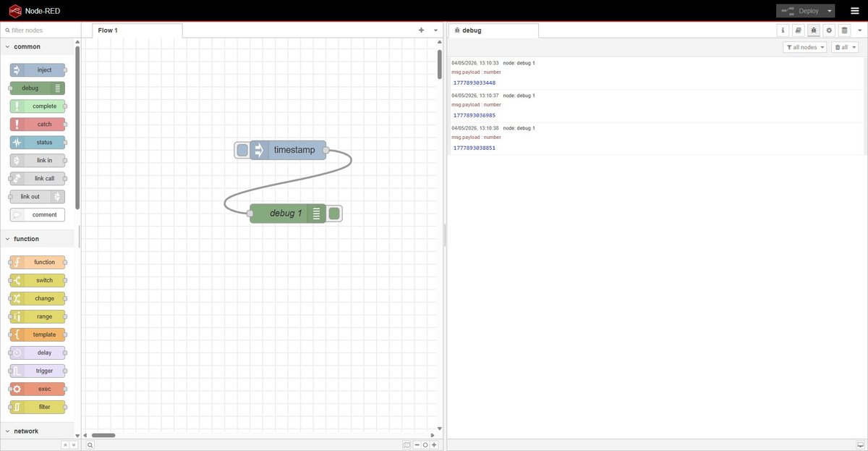Zoom out of the canvas

tap(417, 445)
